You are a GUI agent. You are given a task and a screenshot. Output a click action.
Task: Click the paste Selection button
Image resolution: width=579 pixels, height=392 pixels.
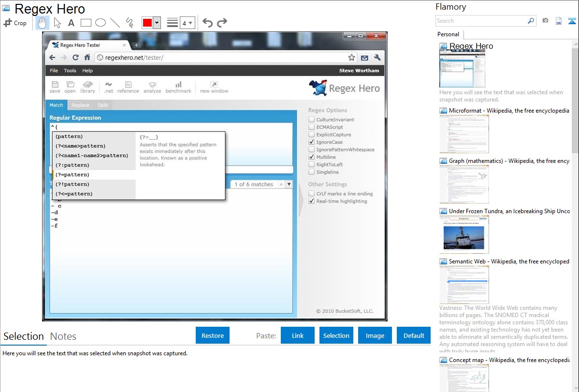pyautogui.click(x=336, y=335)
